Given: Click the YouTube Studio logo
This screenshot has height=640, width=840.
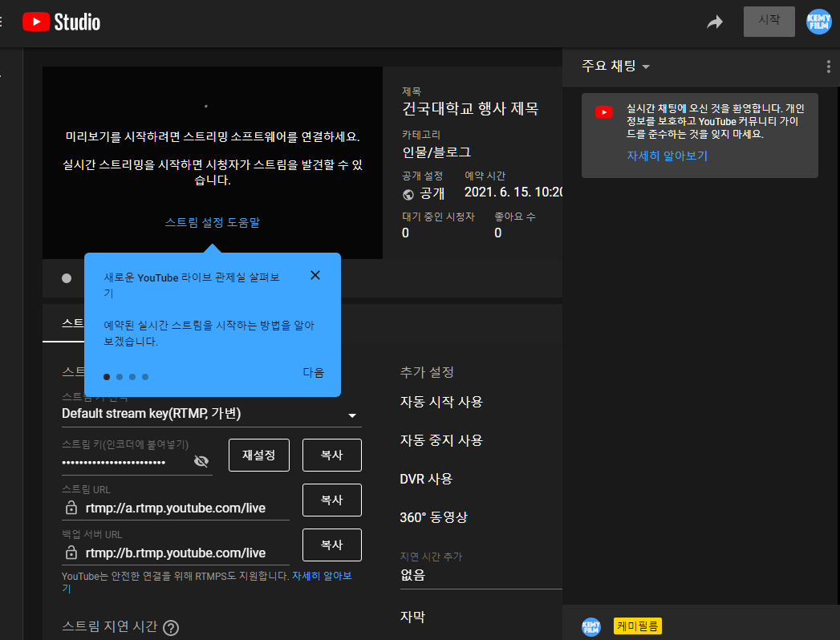Looking at the screenshot, I should click(x=61, y=22).
